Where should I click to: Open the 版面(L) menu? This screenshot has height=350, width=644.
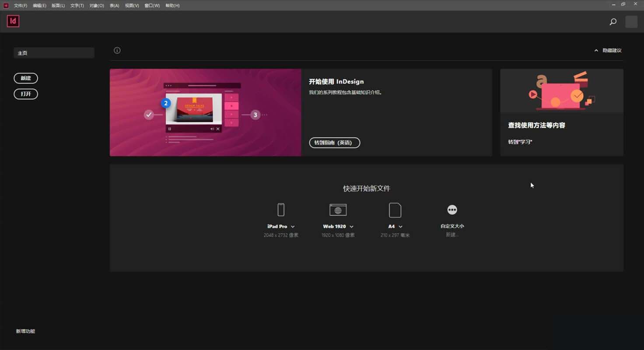pyautogui.click(x=58, y=6)
